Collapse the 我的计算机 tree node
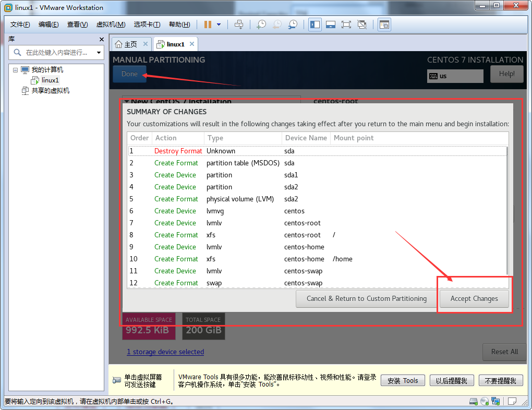532x410 pixels. [15, 70]
